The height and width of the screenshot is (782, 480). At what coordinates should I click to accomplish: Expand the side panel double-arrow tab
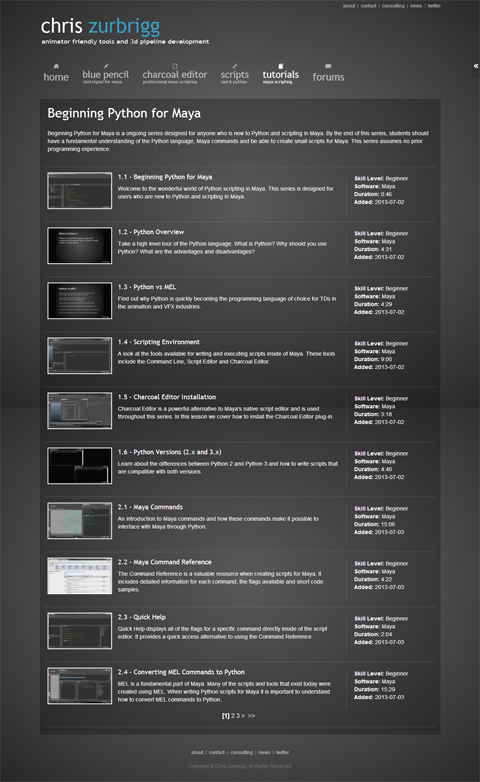pyautogui.click(x=476, y=66)
